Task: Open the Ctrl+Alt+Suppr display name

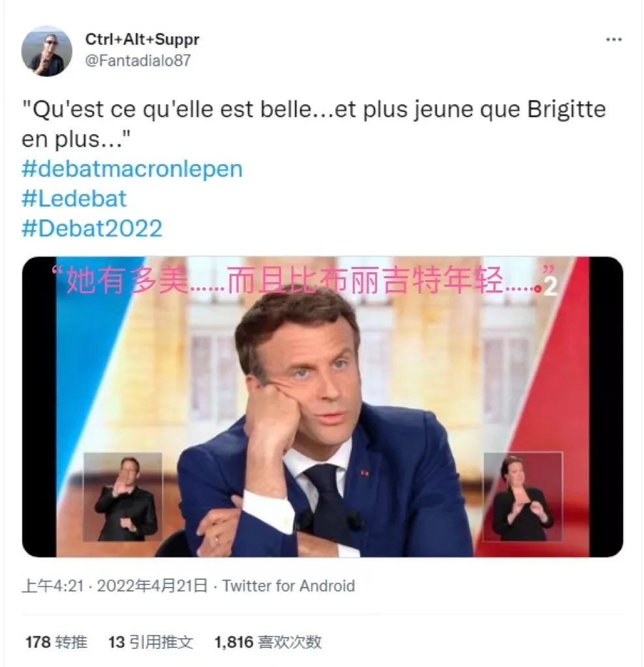Action: 142,40
